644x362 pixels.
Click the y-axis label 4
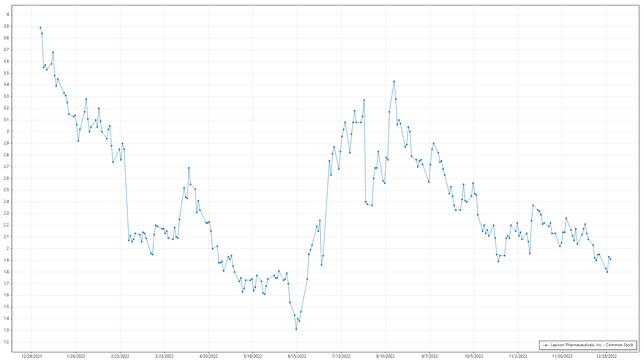8,15
